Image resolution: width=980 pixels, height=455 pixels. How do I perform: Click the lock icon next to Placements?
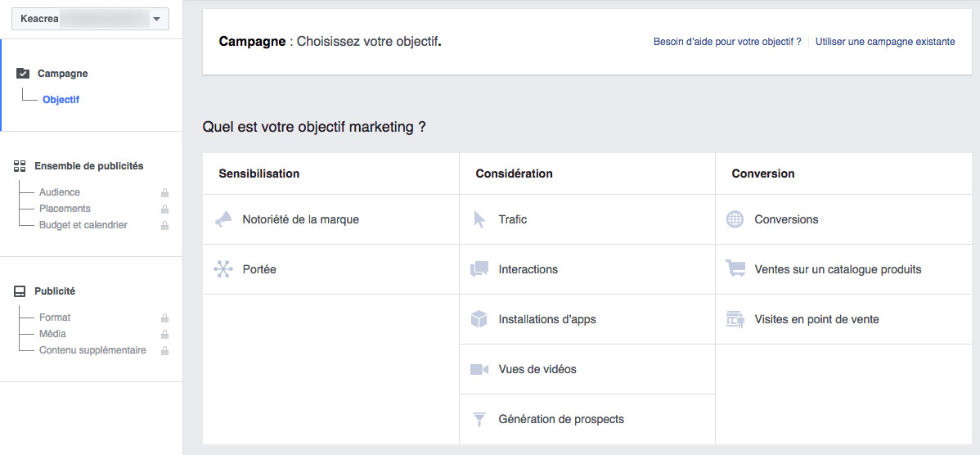[165, 209]
